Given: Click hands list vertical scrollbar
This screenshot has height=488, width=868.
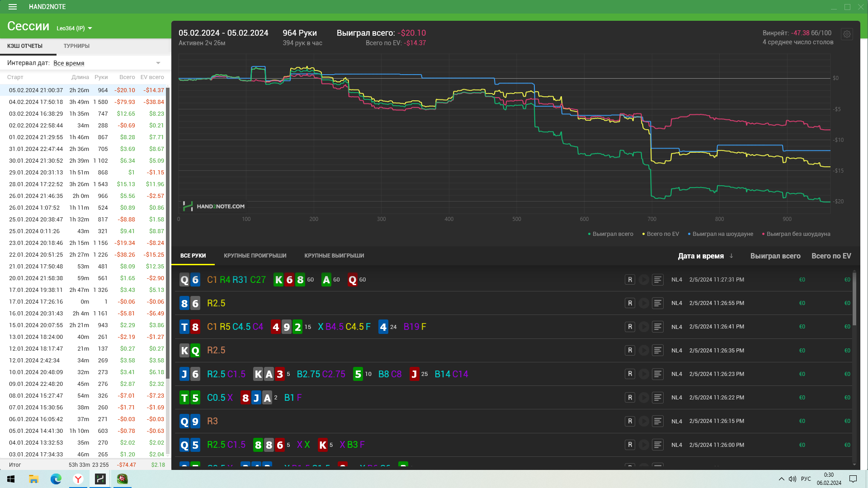Looking at the screenshot, I should click(x=854, y=298).
